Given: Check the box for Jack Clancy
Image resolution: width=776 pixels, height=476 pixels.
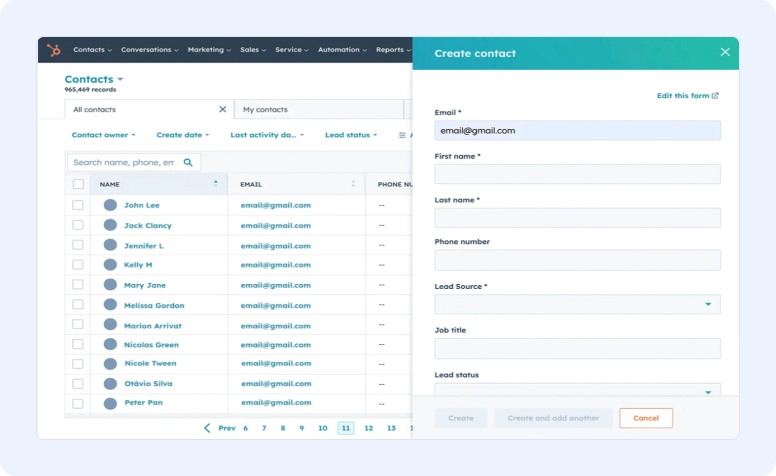Looking at the screenshot, I should coord(78,225).
